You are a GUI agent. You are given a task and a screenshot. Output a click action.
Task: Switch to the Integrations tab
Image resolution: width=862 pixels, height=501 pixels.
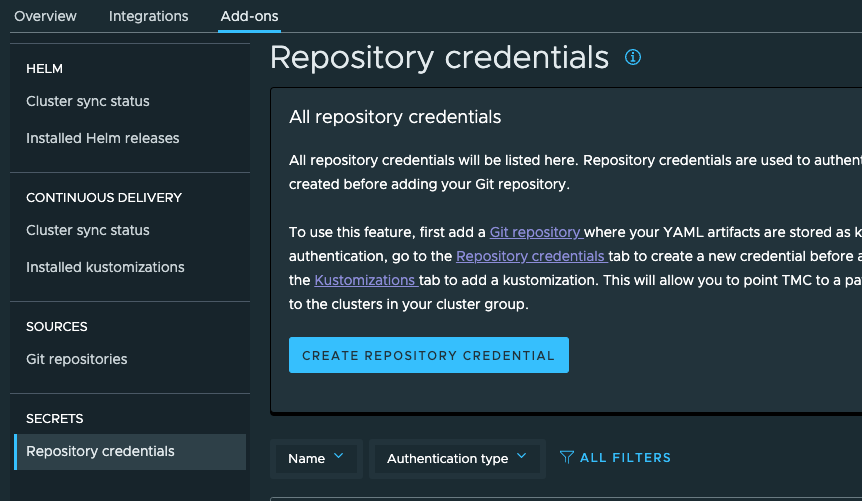[x=148, y=16]
